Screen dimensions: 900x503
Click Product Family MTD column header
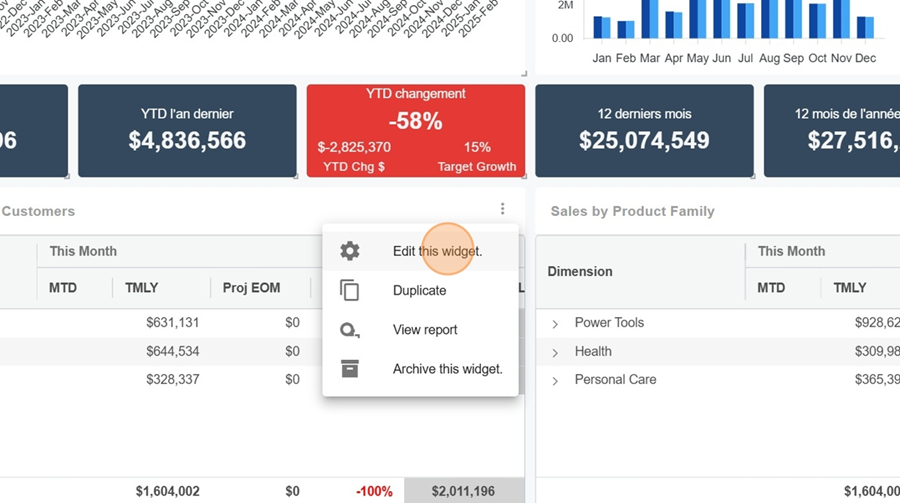(771, 288)
